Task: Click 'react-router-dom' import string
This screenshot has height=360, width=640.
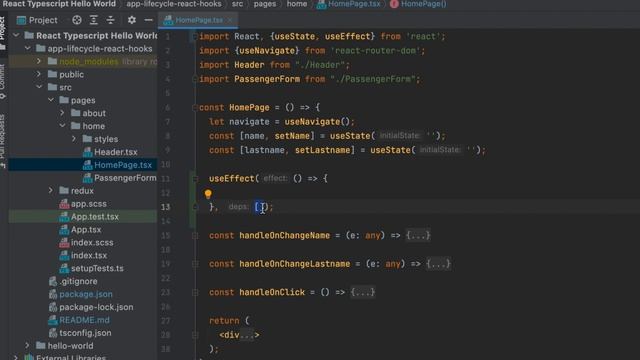Action: coord(376,51)
